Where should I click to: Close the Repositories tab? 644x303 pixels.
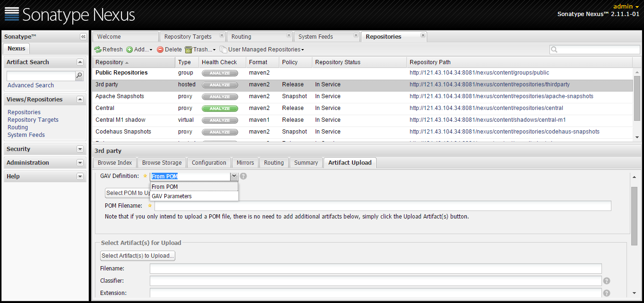pyautogui.click(x=423, y=35)
